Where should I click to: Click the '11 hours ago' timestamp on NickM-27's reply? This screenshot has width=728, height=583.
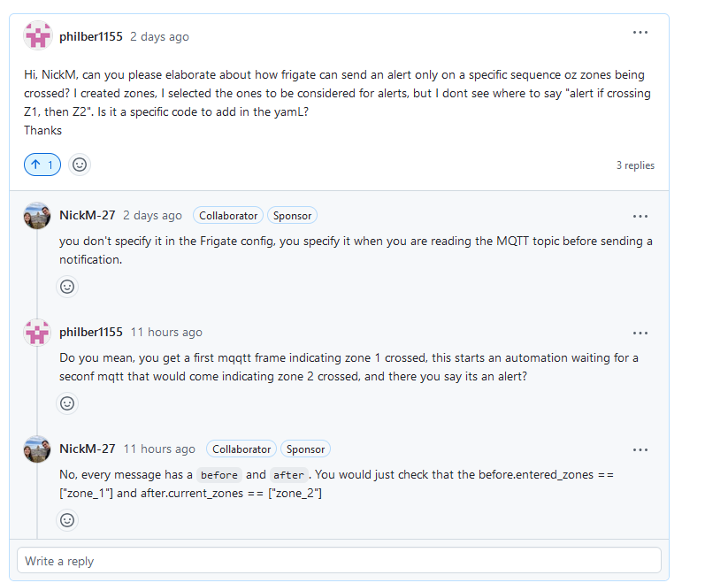pos(159,449)
